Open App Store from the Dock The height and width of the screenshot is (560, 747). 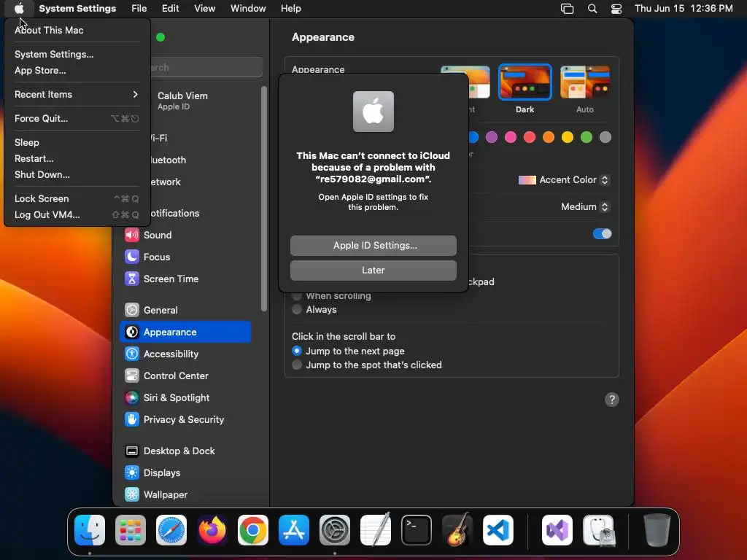point(294,530)
